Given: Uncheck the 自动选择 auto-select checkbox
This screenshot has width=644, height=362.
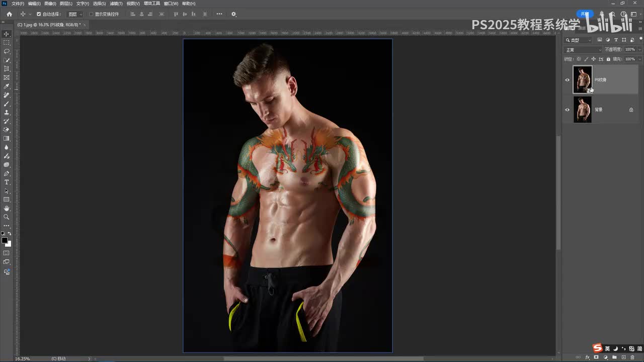Looking at the screenshot, I should pyautogui.click(x=39, y=14).
